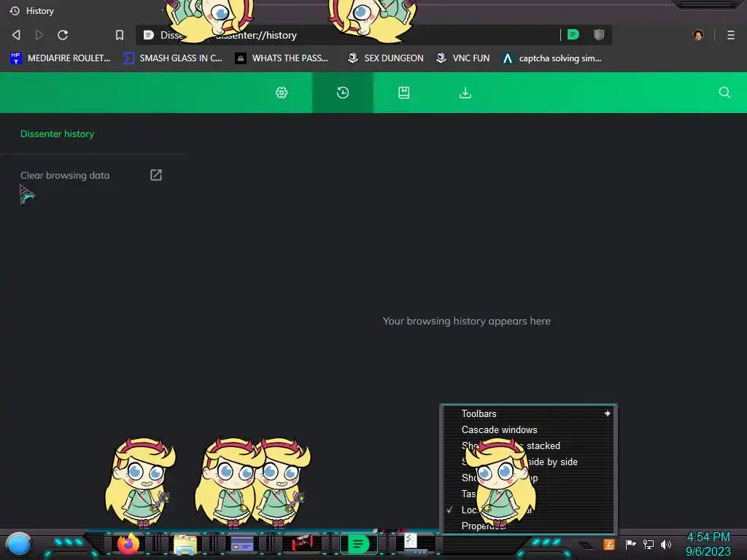Open the SEX DUNGEON bookmark
The height and width of the screenshot is (560, 747).
click(385, 58)
